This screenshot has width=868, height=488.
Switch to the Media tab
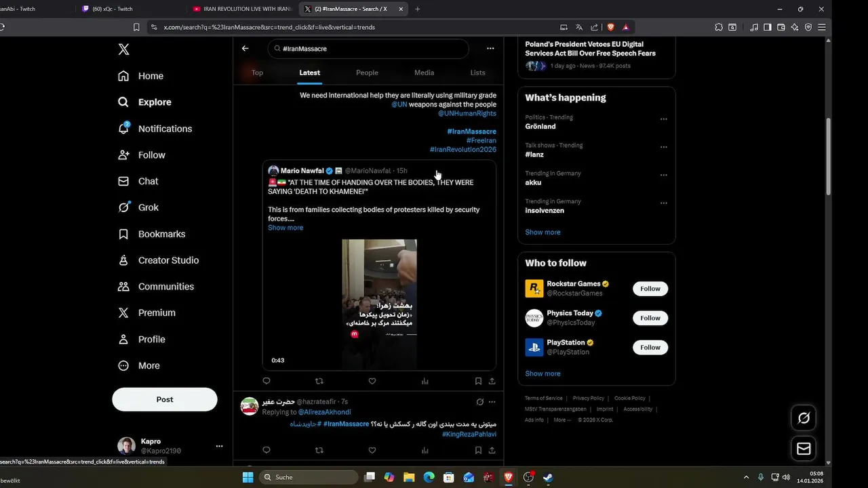(424, 73)
